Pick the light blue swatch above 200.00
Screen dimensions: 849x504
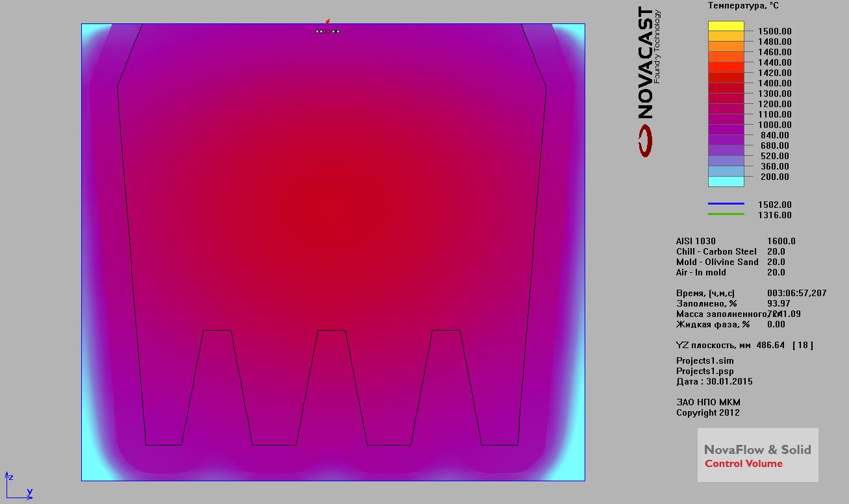pyautogui.click(x=726, y=171)
